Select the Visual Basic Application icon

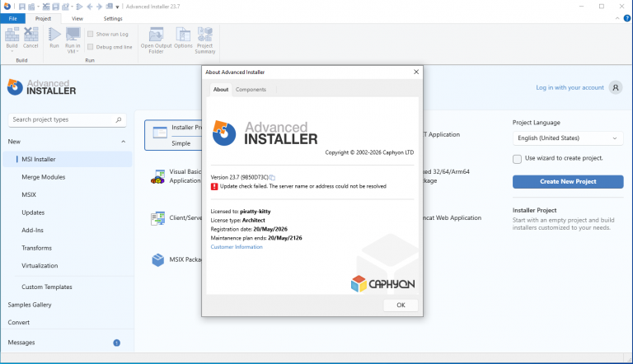158,176
